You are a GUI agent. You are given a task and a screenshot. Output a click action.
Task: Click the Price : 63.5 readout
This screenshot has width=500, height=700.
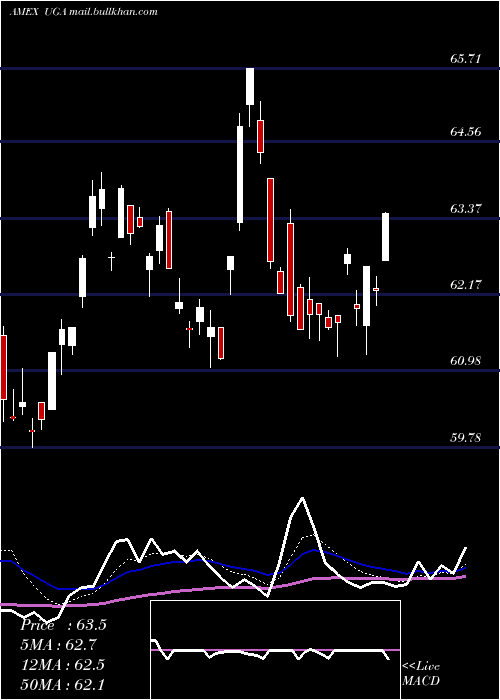[63, 625]
